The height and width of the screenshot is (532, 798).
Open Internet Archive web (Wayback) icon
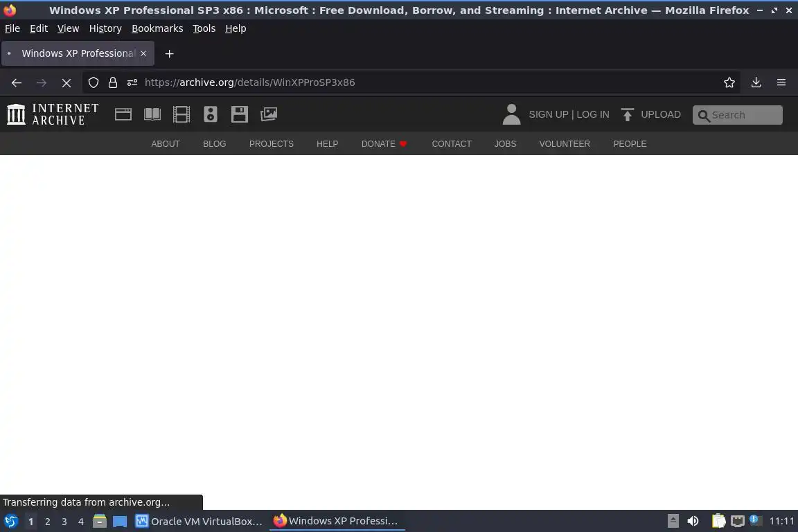click(123, 114)
